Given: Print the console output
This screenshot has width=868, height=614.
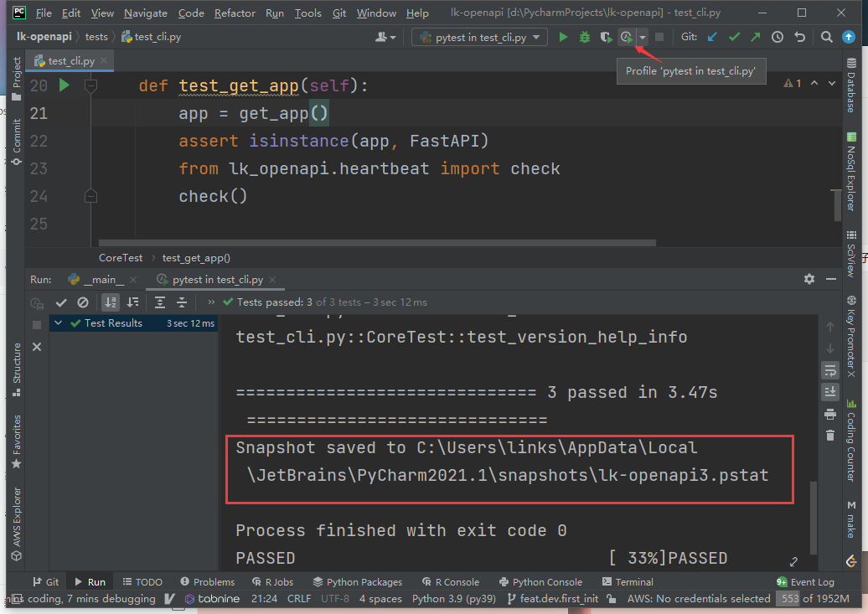Looking at the screenshot, I should click(829, 414).
